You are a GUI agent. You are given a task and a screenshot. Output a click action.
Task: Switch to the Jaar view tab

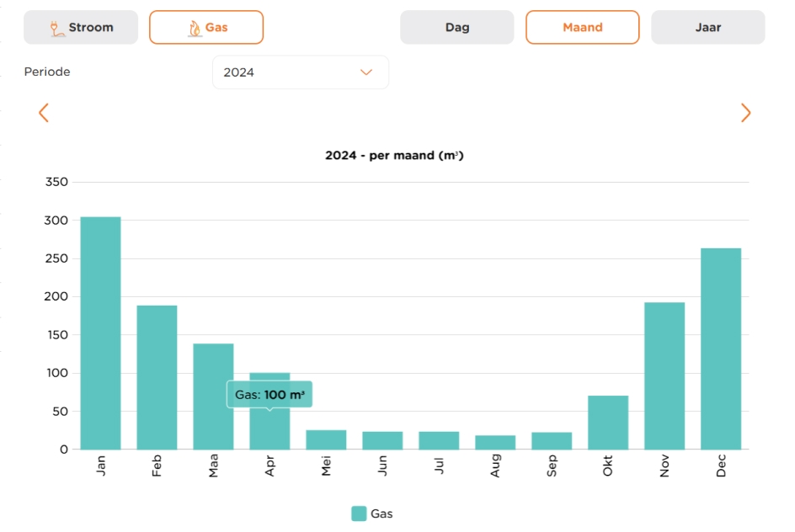[x=707, y=27]
